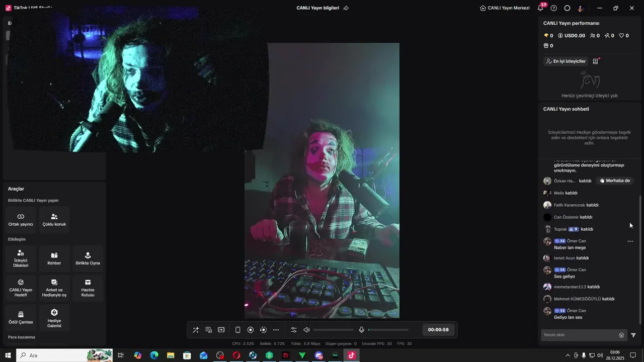Click Melis username in chat
Viewport: 644px width, 362px height.
[559, 193]
